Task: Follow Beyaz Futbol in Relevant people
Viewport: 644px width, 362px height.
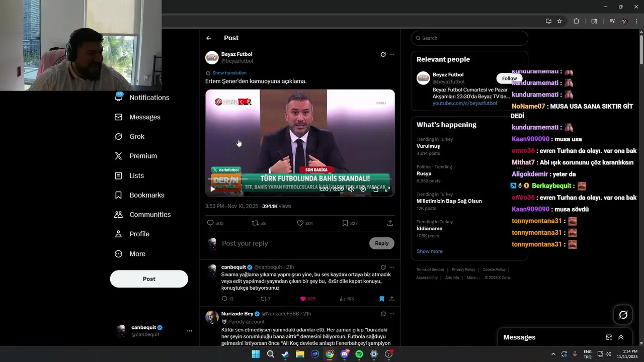Action: coord(509,78)
